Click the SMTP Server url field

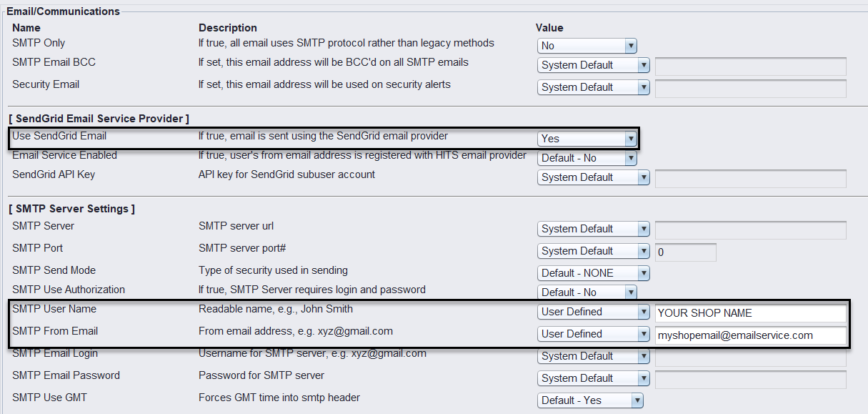(750, 230)
